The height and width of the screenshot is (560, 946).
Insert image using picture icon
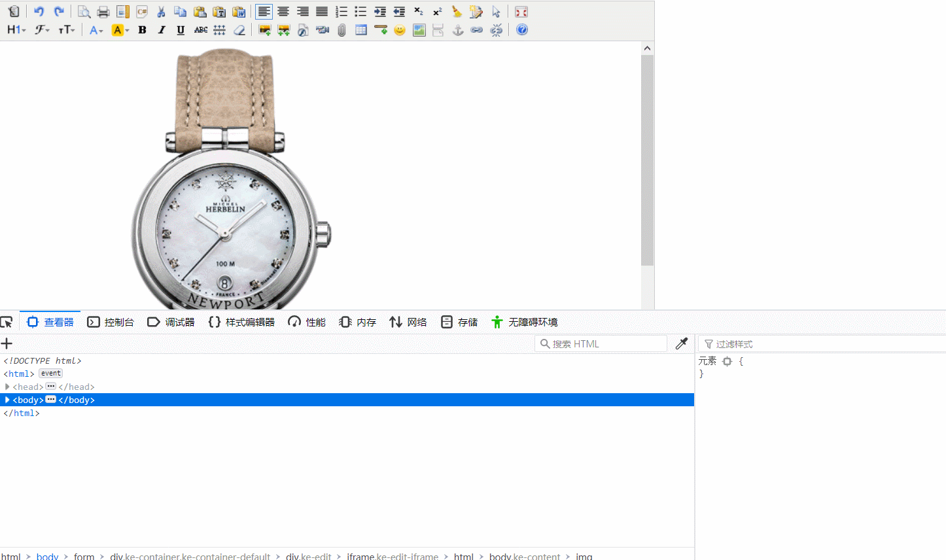[x=265, y=30]
